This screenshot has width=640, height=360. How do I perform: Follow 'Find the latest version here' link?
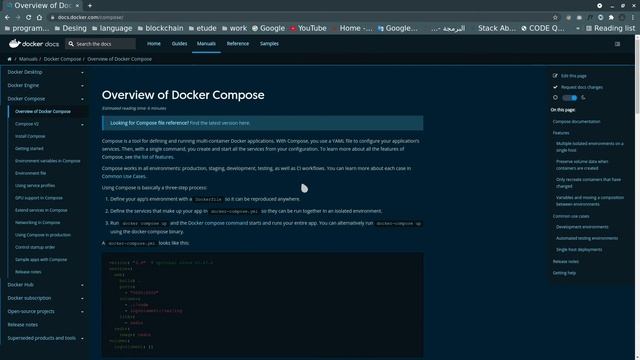[220, 123]
